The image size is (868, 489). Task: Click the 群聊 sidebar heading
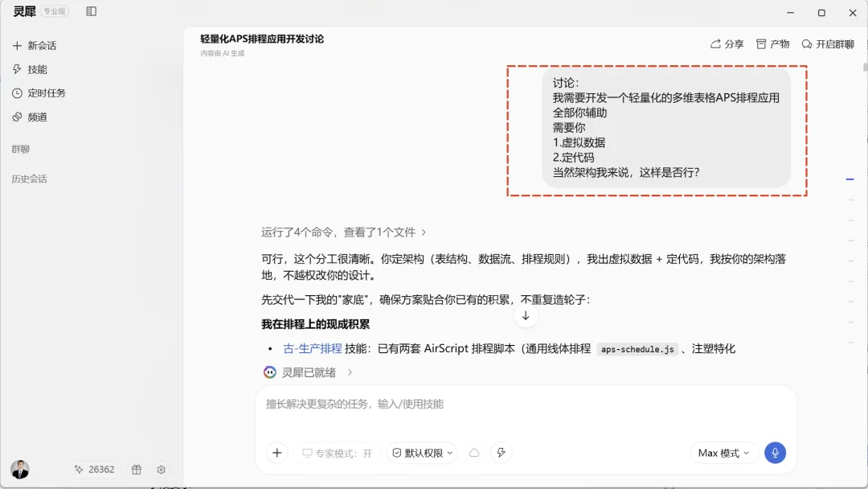[x=20, y=149]
